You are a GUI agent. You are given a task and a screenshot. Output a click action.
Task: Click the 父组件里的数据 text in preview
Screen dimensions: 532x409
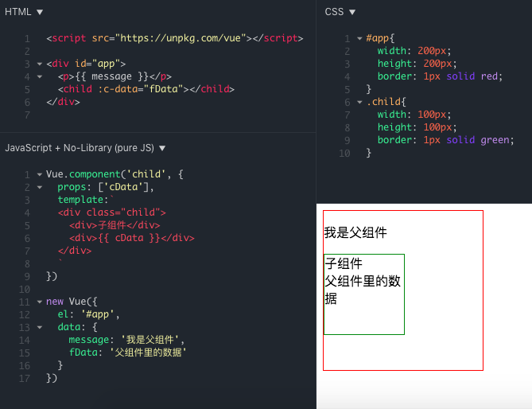363,290
